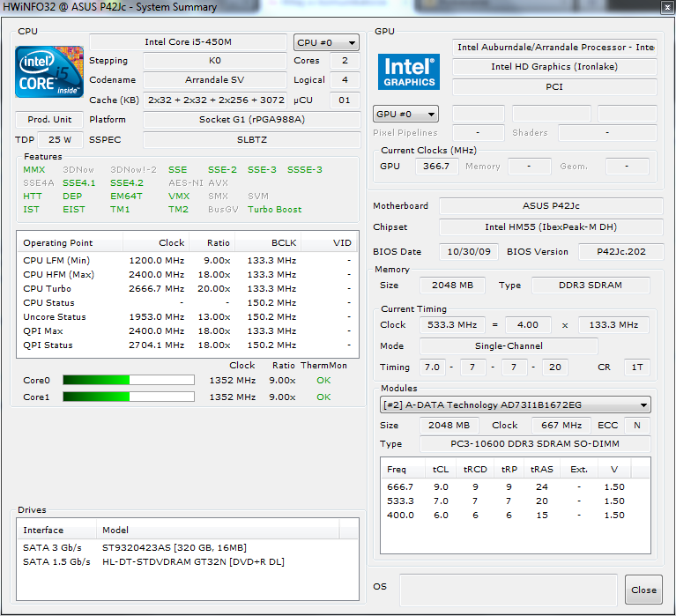Select the HL-DT-STDVDRAM GT32N drive row
This screenshot has height=616, width=676.
point(188,561)
